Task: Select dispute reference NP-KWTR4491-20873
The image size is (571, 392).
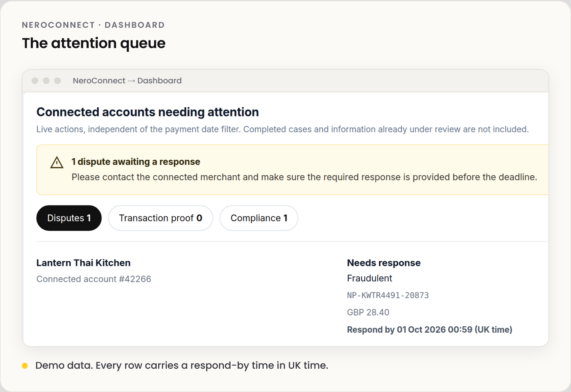Action: [388, 296]
